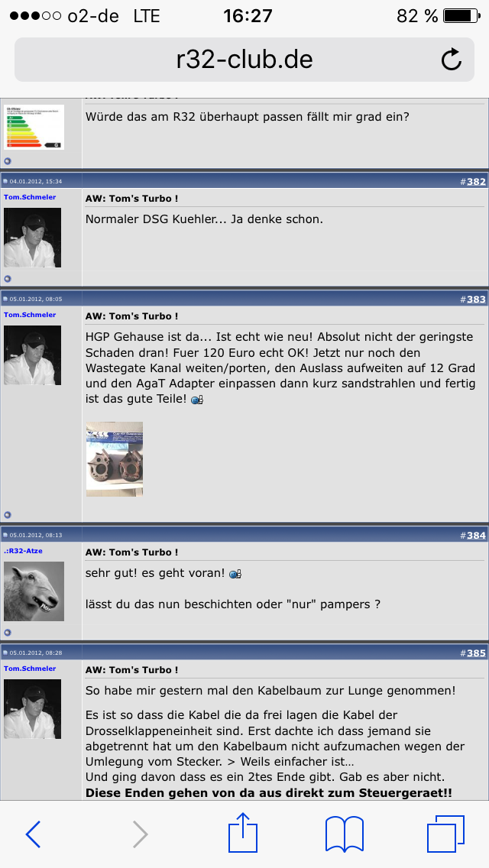Open .:R32-Atze user profile link

click(23, 551)
